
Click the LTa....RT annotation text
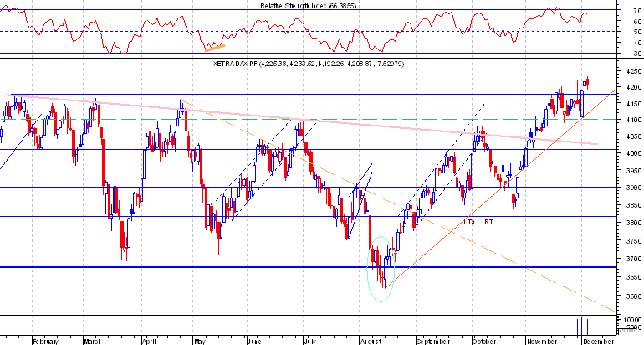478,223
